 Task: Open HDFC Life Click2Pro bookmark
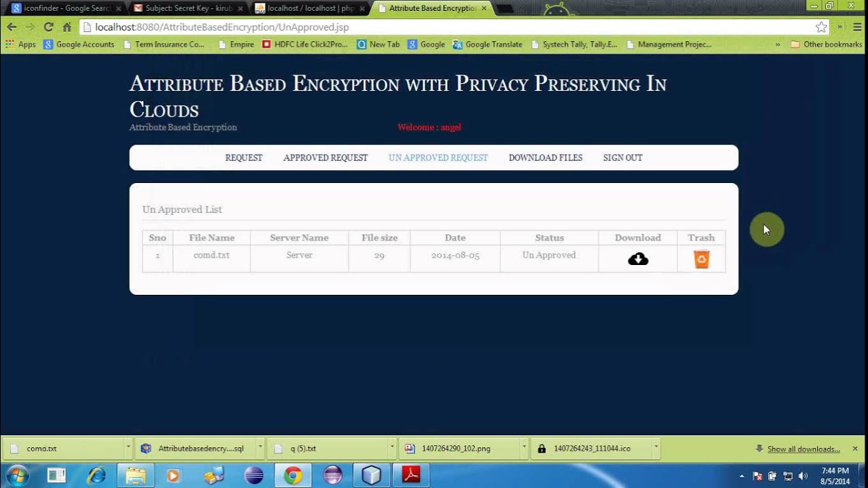tap(304, 44)
